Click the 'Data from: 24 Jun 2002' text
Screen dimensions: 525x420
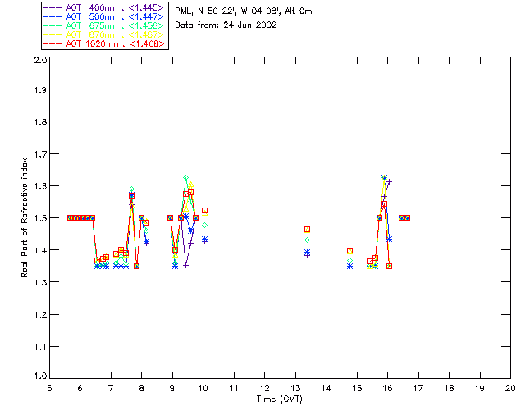click(226, 25)
